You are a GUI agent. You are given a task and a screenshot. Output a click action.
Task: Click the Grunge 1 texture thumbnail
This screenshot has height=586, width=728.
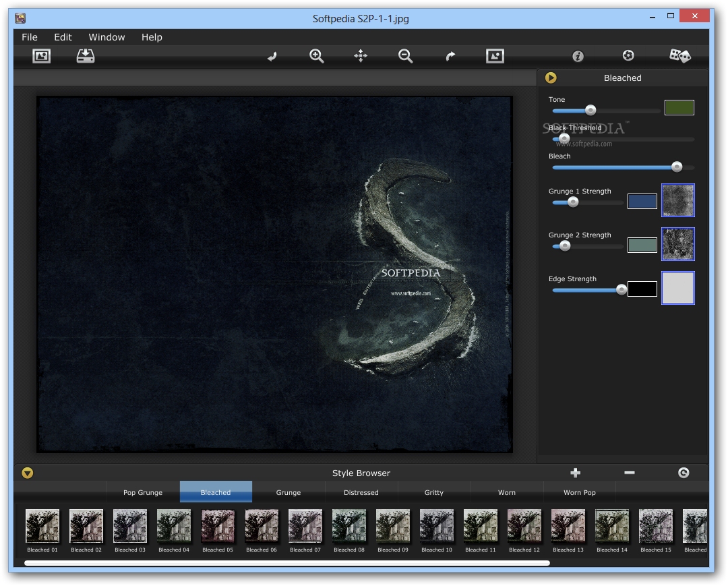pyautogui.click(x=678, y=200)
